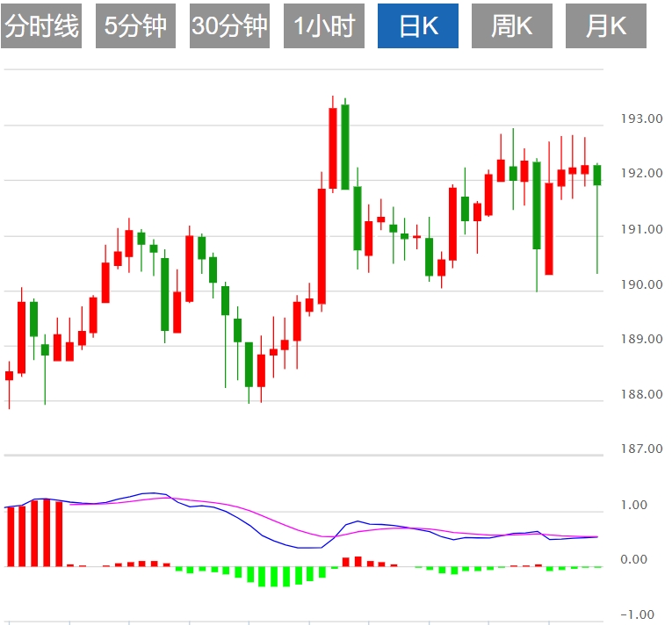Click the tallest red candle's body, topping above 193.00
Screen dimensions: 672x625
coord(333,148)
